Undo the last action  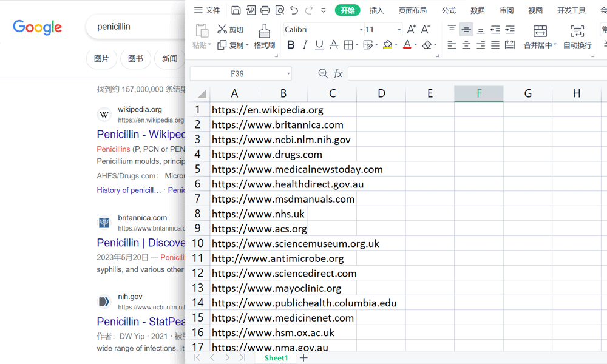[x=294, y=10]
